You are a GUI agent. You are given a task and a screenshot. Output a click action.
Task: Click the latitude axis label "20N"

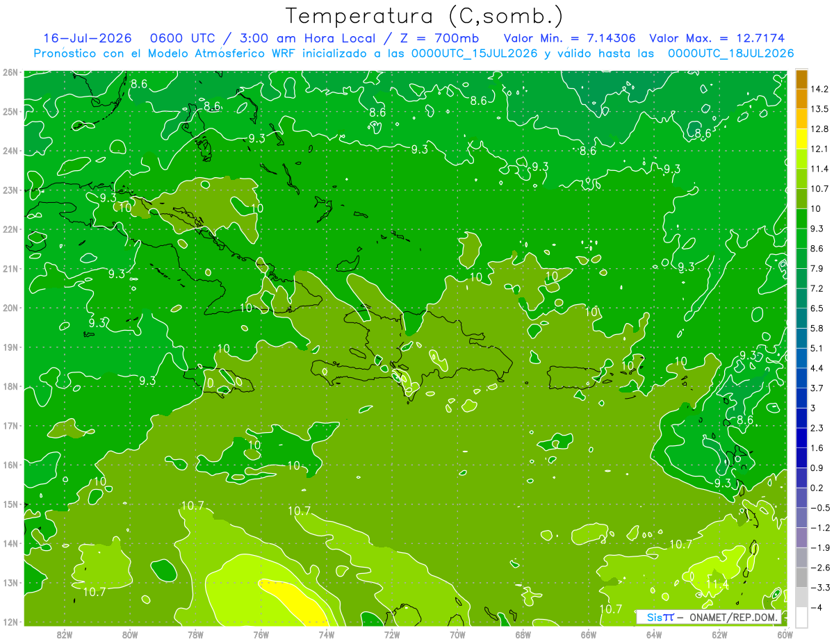10,308
